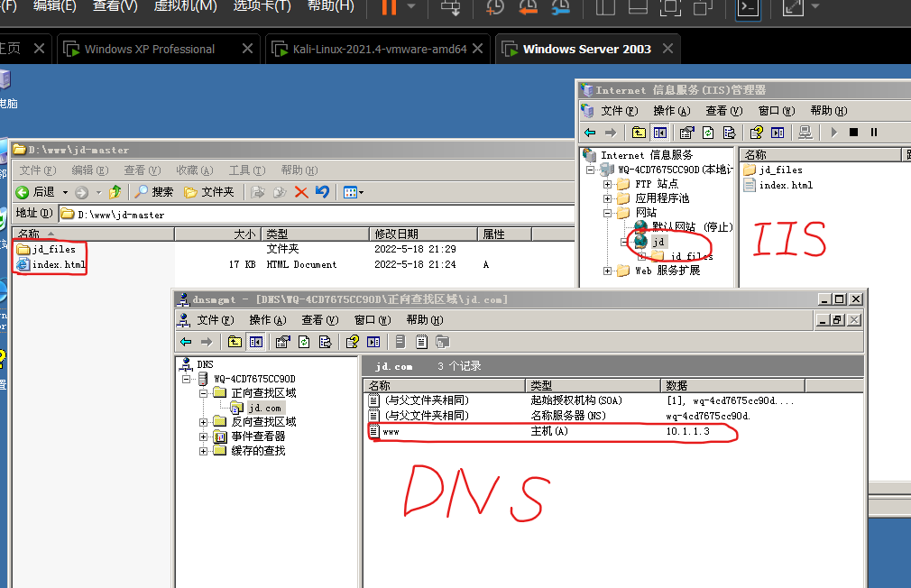Viewport: 911px width, 588px height.
Task: Refresh the IIS view with the refresh icon
Action: pyautogui.click(x=707, y=133)
